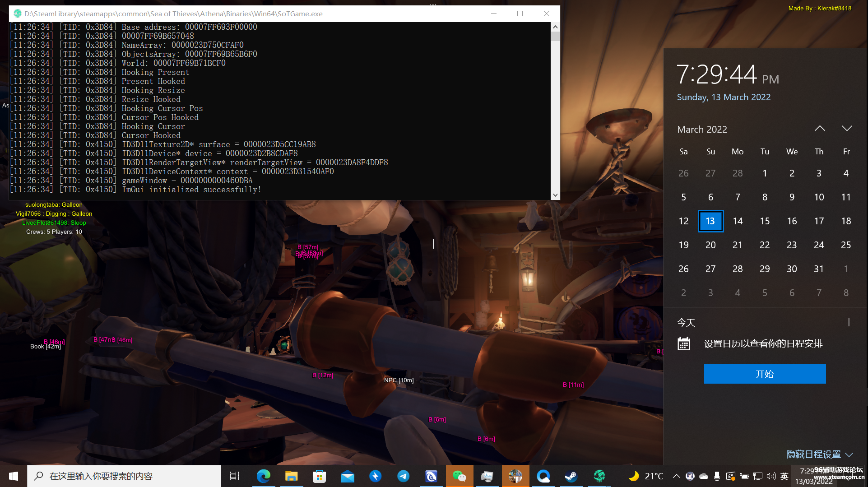Select March 17 in the calendar
This screenshot has height=487, width=868.
[819, 221]
